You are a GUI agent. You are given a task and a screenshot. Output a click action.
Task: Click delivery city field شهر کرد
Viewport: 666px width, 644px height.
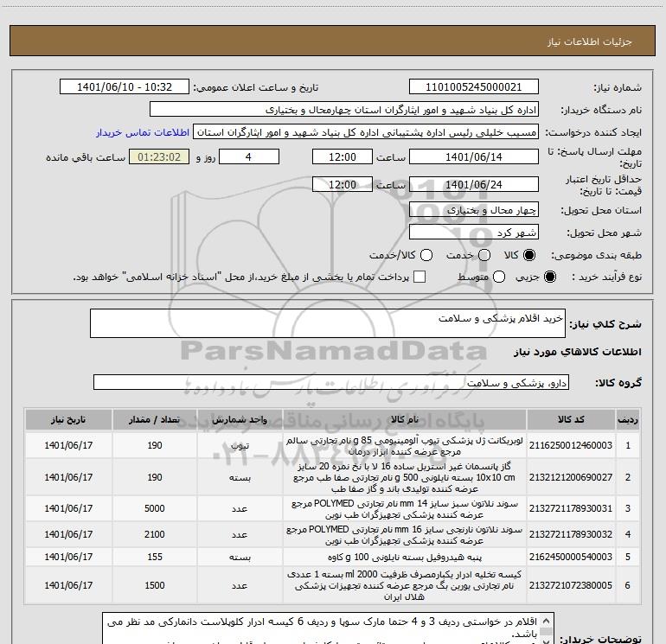[x=474, y=233]
